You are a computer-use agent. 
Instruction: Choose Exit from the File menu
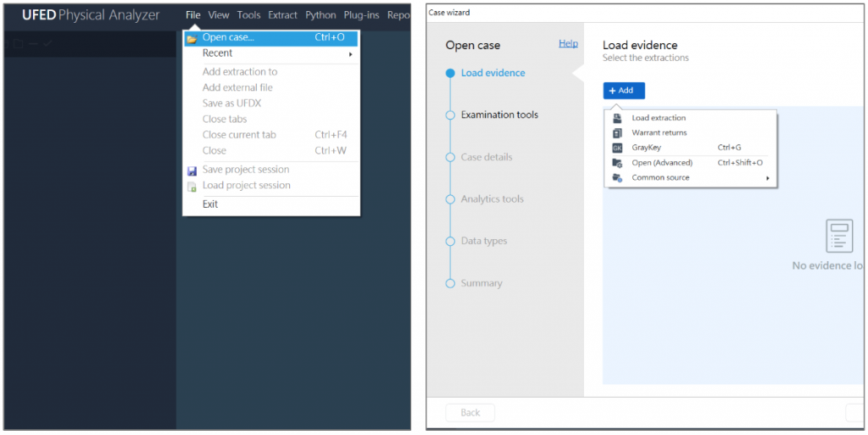coord(210,204)
